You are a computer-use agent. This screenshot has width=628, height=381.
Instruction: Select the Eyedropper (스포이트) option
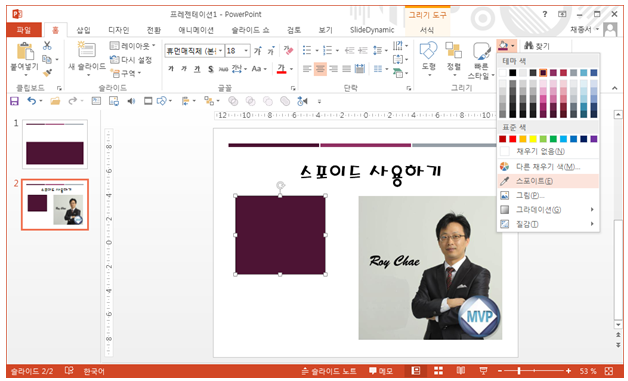pyautogui.click(x=548, y=181)
